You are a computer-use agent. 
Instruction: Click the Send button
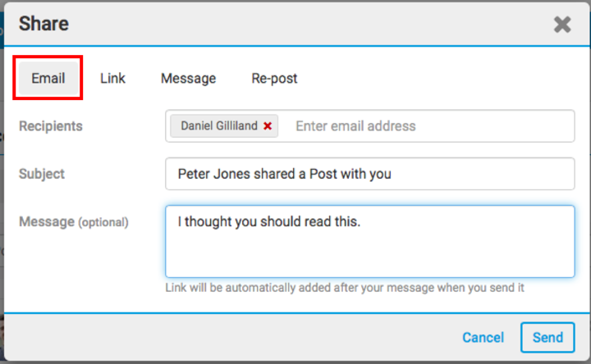pyautogui.click(x=547, y=337)
